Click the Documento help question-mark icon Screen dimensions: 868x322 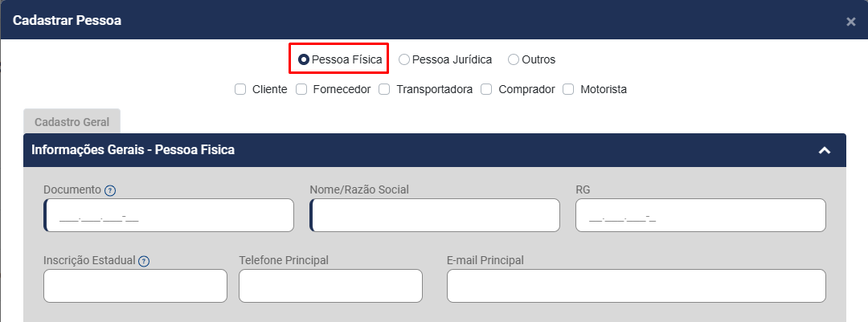110,190
